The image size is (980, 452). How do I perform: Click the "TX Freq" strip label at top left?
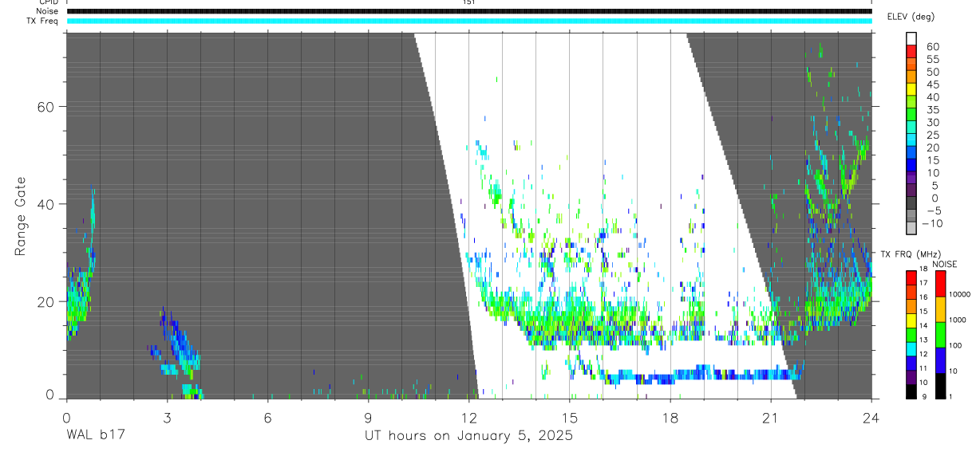pos(44,21)
